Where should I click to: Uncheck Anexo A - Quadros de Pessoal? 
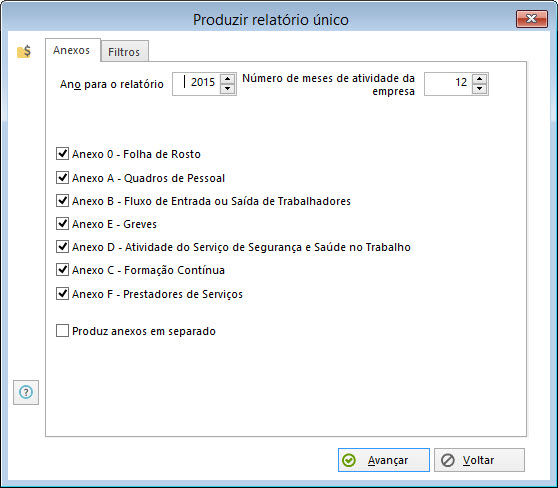(x=62, y=177)
